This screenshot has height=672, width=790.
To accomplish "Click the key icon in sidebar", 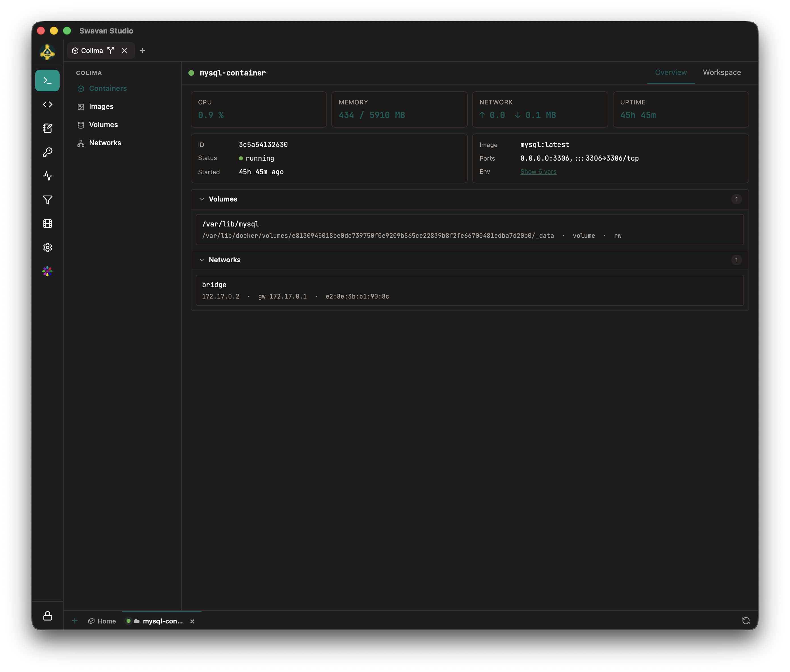I will (x=47, y=152).
